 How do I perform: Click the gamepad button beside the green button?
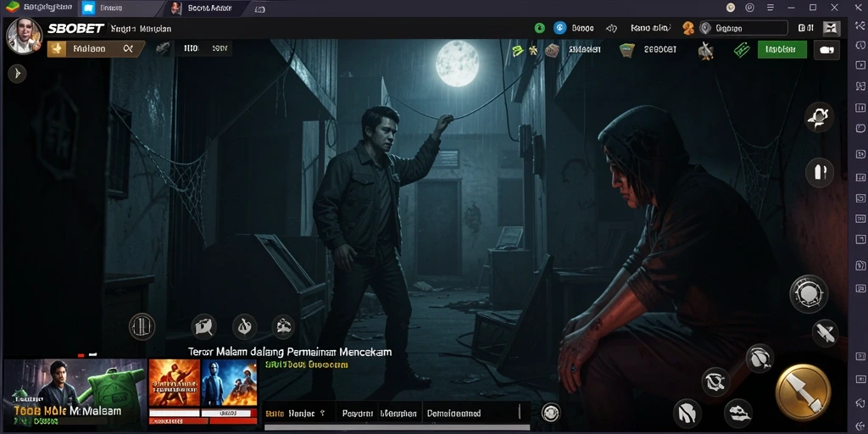pos(826,50)
